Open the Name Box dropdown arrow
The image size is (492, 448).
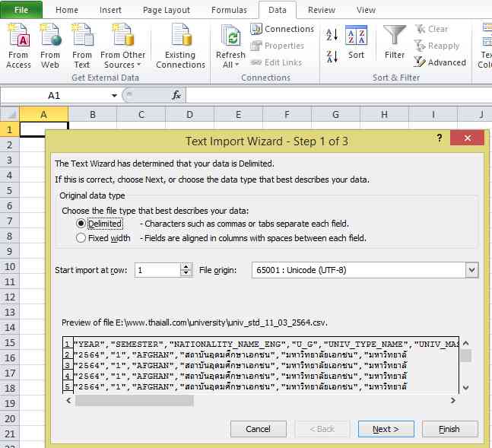coord(114,96)
